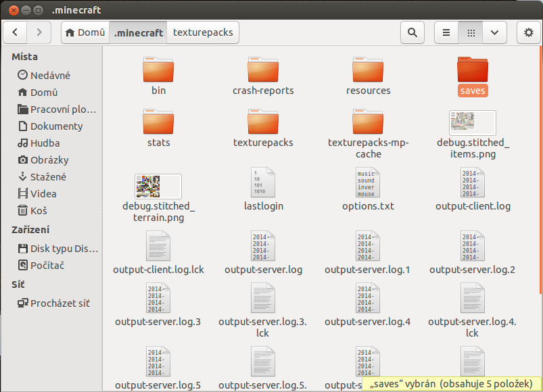Select debug.stitched_items.png thumbnail
Viewport: 543px width, 392px height.
tap(473, 122)
